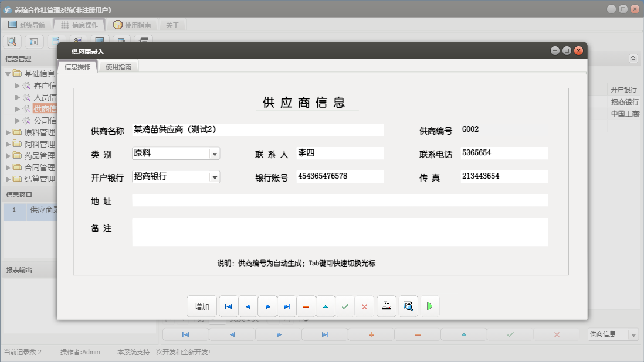Open the 系统导航 tab
The height and width of the screenshot is (362, 644).
point(31,25)
